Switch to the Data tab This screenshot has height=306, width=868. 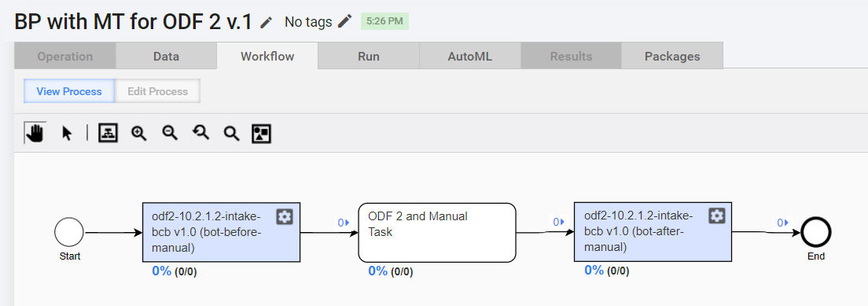coord(166,56)
